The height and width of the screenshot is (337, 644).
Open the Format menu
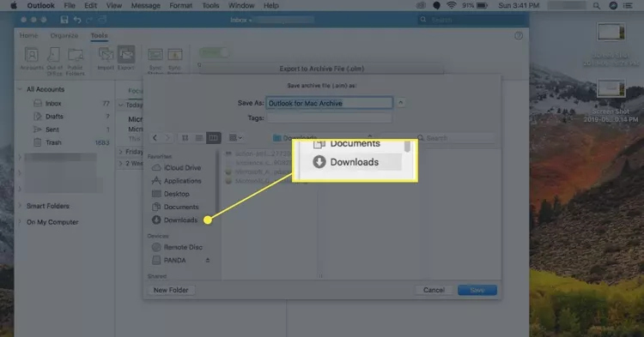point(180,5)
